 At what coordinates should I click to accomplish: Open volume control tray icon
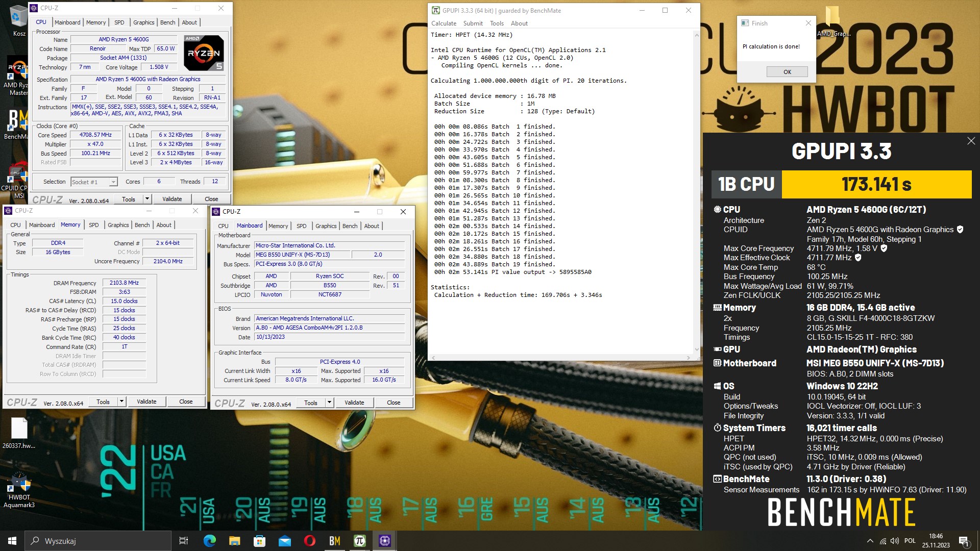point(894,541)
